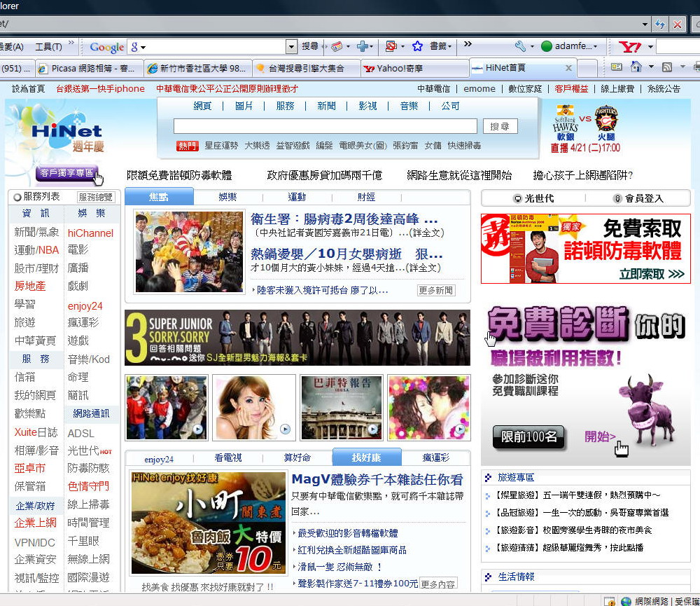
Task: Open the 線上繳費 link
Action: 617,88
